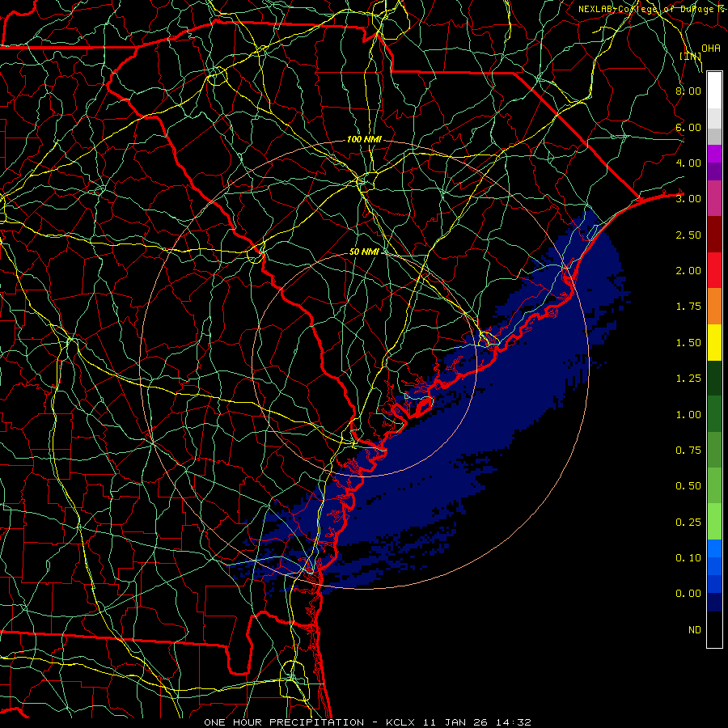
Task: Click the dark green 1.25 legend block
Action: pyautogui.click(x=714, y=378)
